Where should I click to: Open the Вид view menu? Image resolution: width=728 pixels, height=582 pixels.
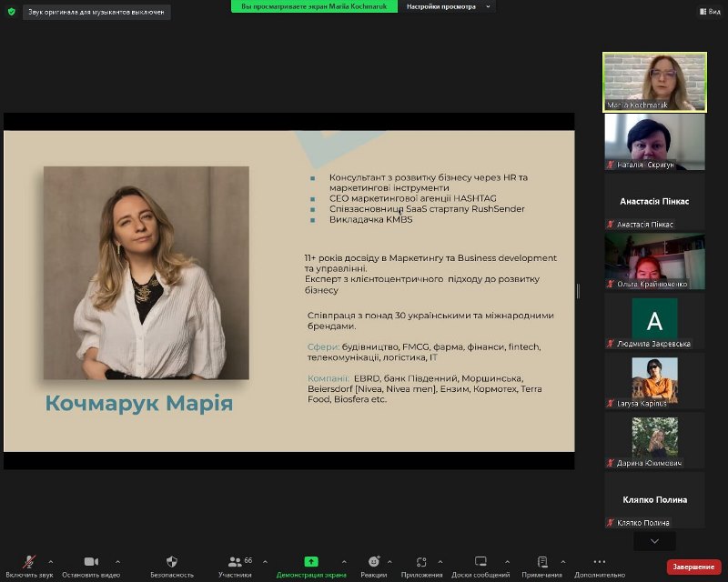709,12
